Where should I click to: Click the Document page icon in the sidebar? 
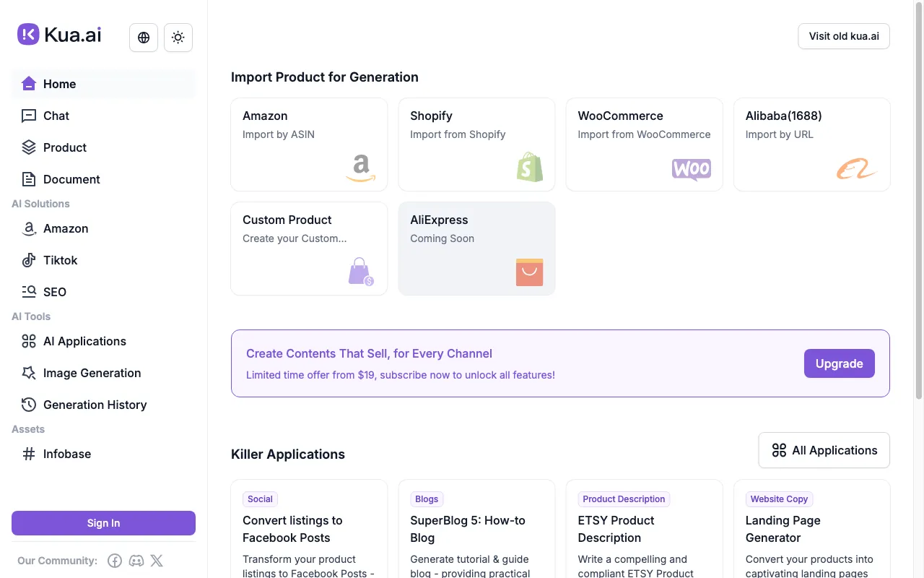click(29, 179)
